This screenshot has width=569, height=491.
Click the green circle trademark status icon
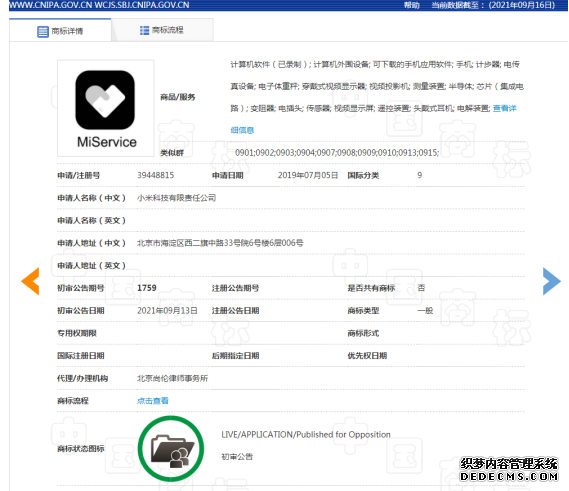point(171,449)
